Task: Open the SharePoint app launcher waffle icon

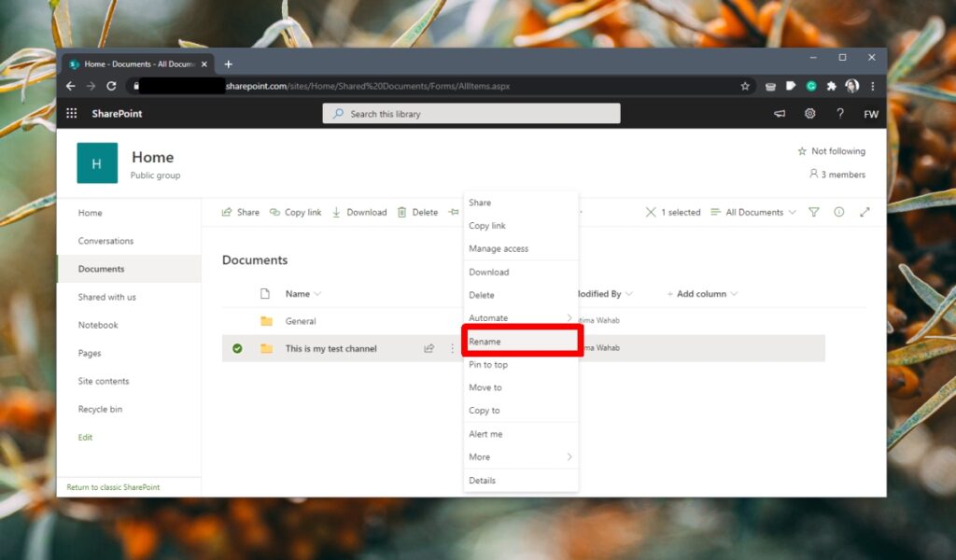Action: click(x=71, y=113)
